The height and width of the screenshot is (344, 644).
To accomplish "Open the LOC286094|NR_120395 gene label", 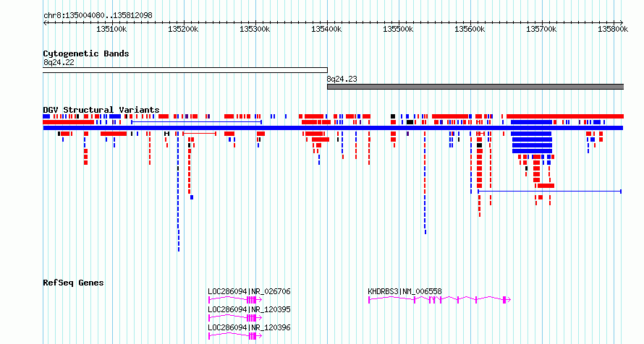I will [249, 309].
